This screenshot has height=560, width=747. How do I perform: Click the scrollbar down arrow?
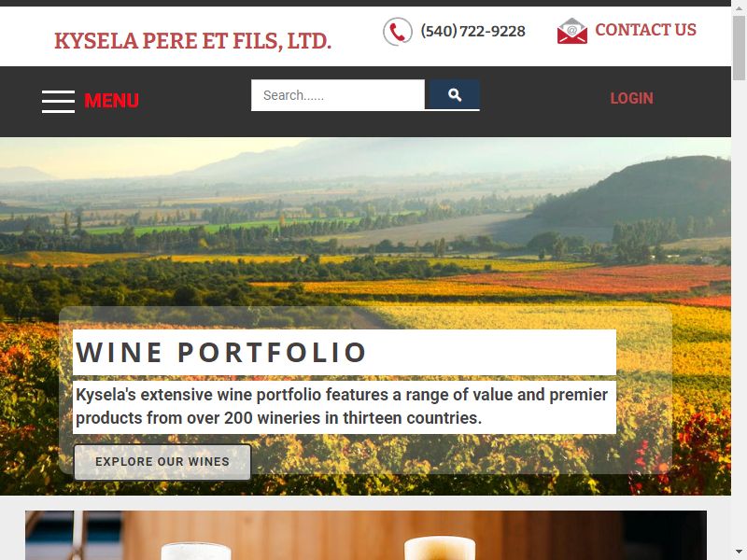click(739, 553)
